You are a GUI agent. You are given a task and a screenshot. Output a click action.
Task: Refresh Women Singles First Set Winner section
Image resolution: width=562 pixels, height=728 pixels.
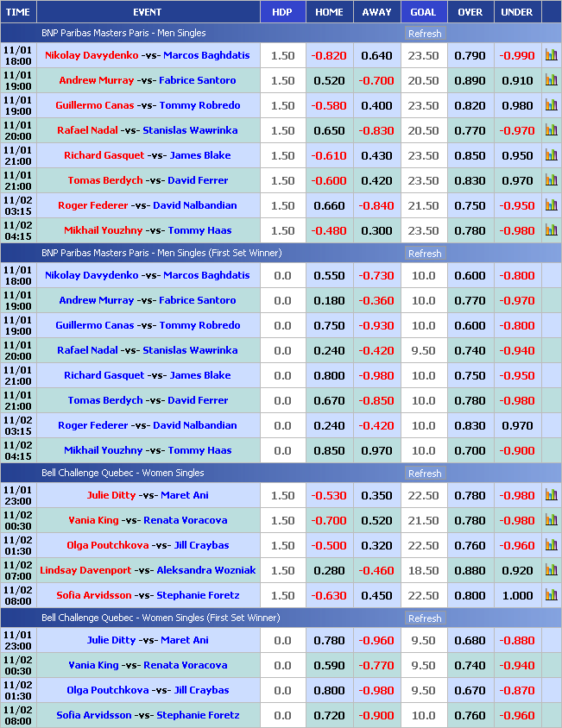click(424, 618)
